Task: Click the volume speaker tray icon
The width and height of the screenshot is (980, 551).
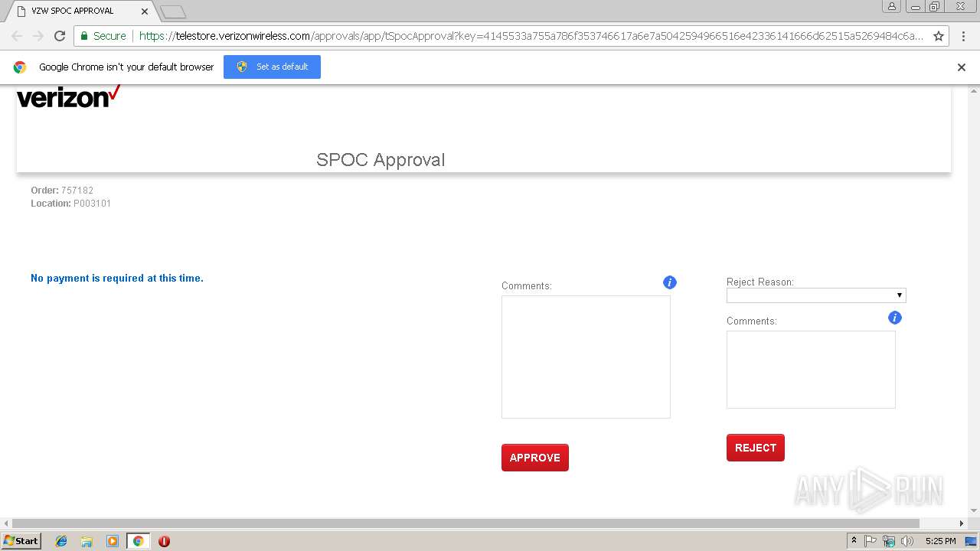Action: [x=907, y=541]
